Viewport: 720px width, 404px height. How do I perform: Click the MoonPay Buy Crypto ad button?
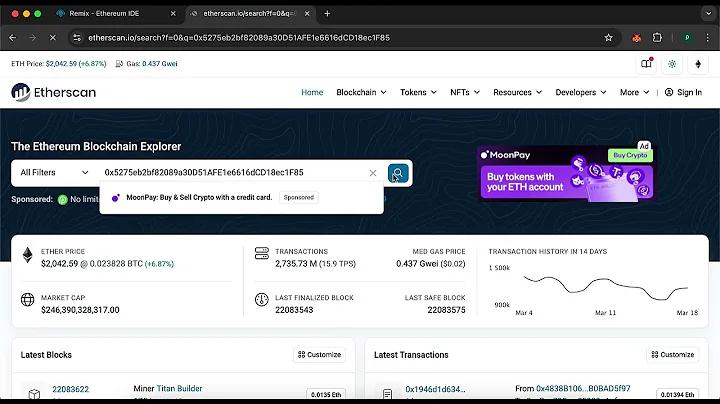point(630,155)
